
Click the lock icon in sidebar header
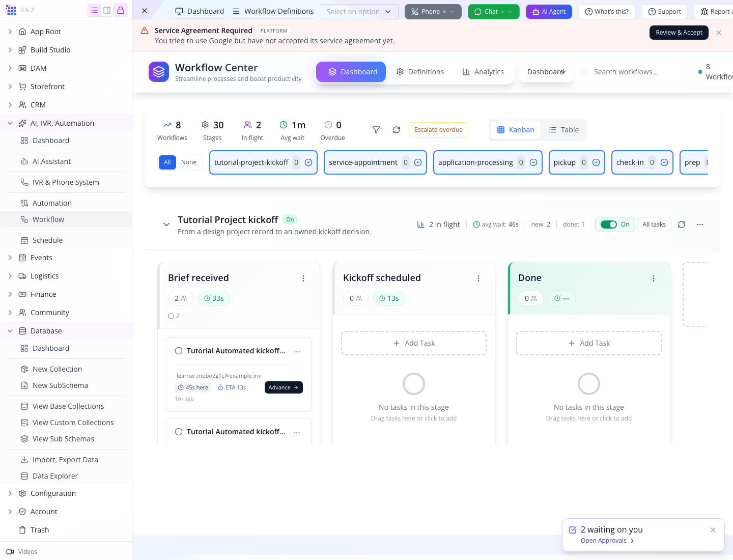[x=121, y=10]
